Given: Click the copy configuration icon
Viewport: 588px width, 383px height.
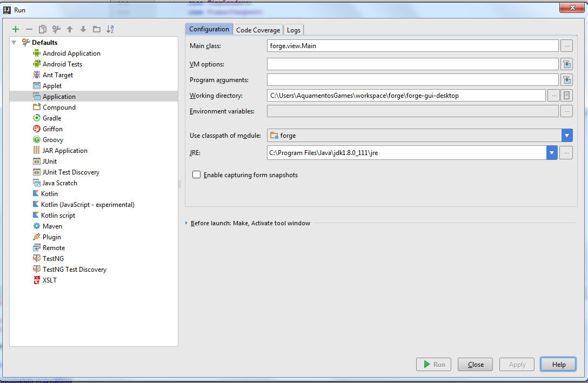Looking at the screenshot, I should 43,29.
